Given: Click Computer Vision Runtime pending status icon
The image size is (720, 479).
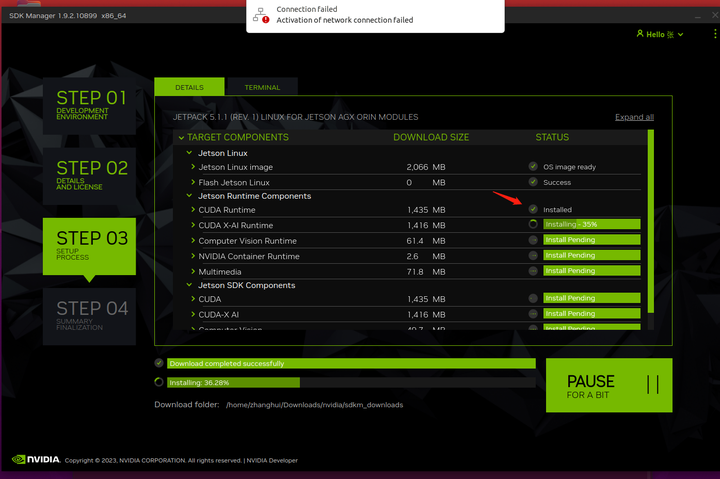Looking at the screenshot, I should 533,240.
